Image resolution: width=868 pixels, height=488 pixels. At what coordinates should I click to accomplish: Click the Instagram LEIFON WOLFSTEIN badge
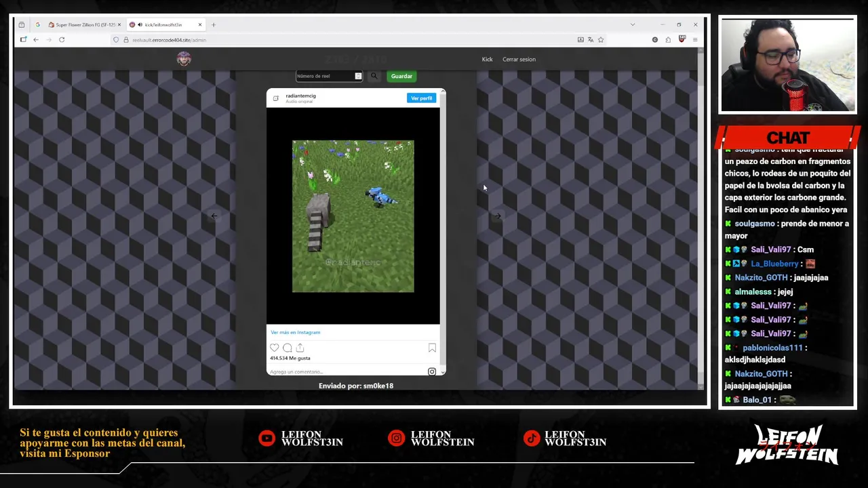432,439
